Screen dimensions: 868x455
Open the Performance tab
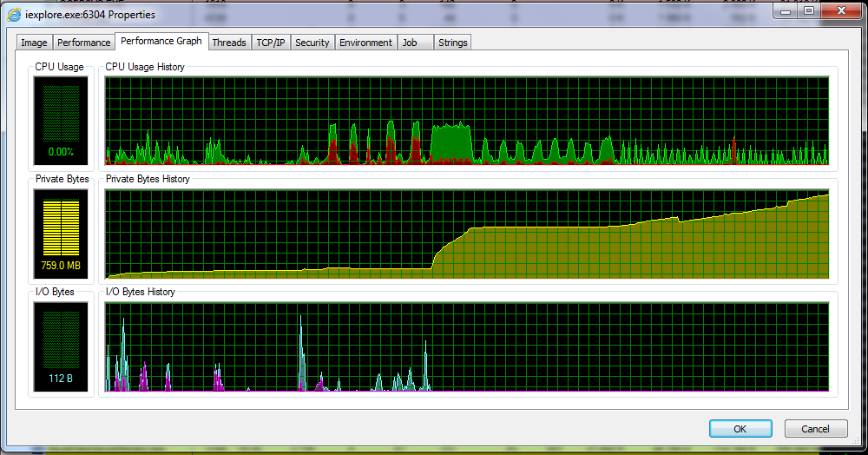click(83, 43)
